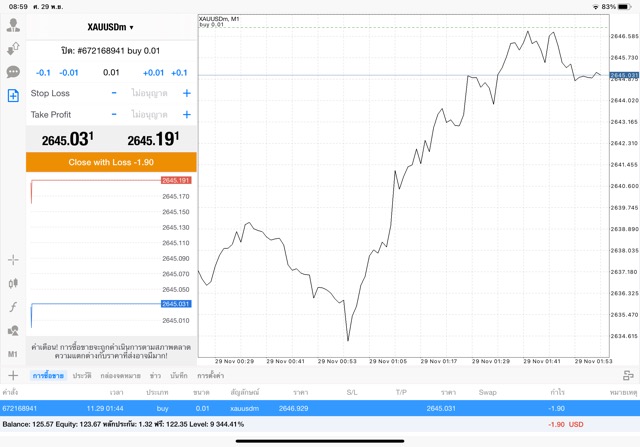Add a new chart with plus icon
640x447 pixels.
pyautogui.click(x=13, y=375)
